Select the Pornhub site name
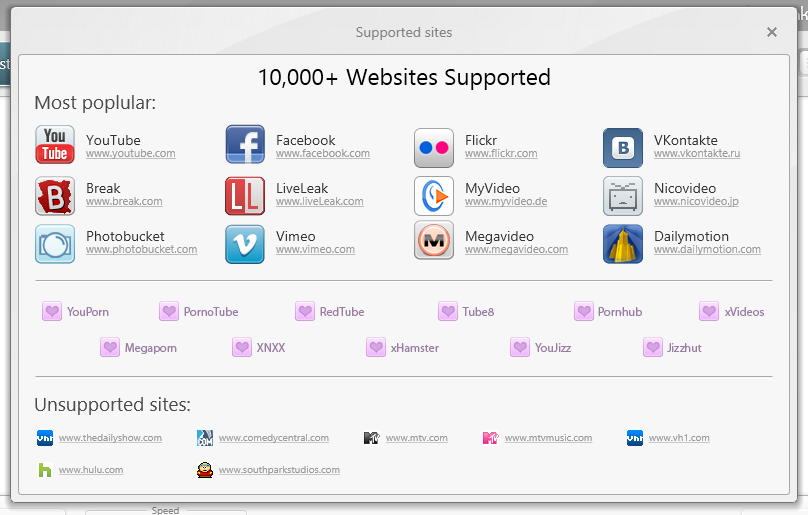 coord(620,312)
